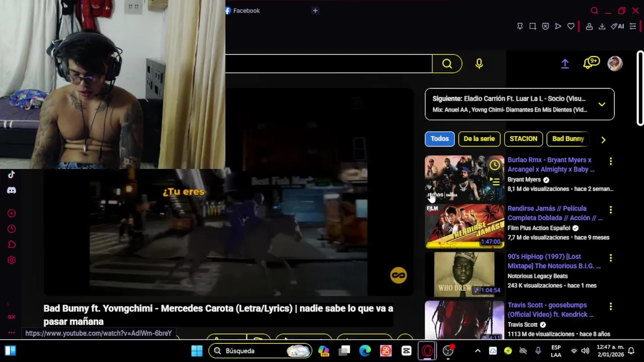The height and width of the screenshot is (362, 644).
Task: Open sidebar three-dots more options
Action: [x=12, y=333]
